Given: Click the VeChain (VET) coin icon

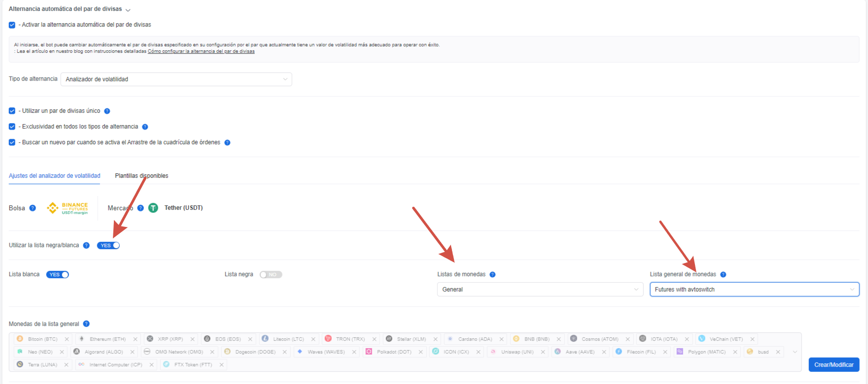Looking at the screenshot, I should pyautogui.click(x=701, y=339).
